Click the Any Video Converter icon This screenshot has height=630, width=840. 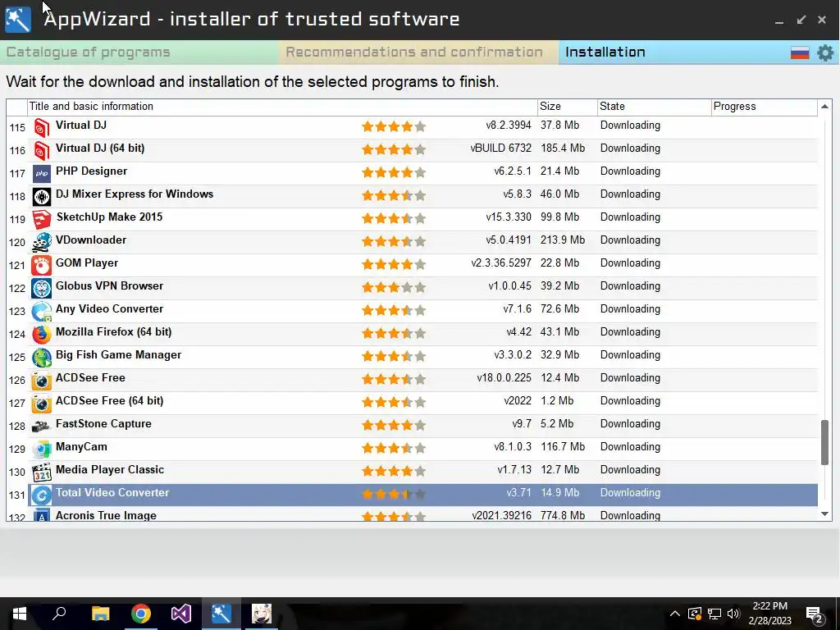[41, 311]
